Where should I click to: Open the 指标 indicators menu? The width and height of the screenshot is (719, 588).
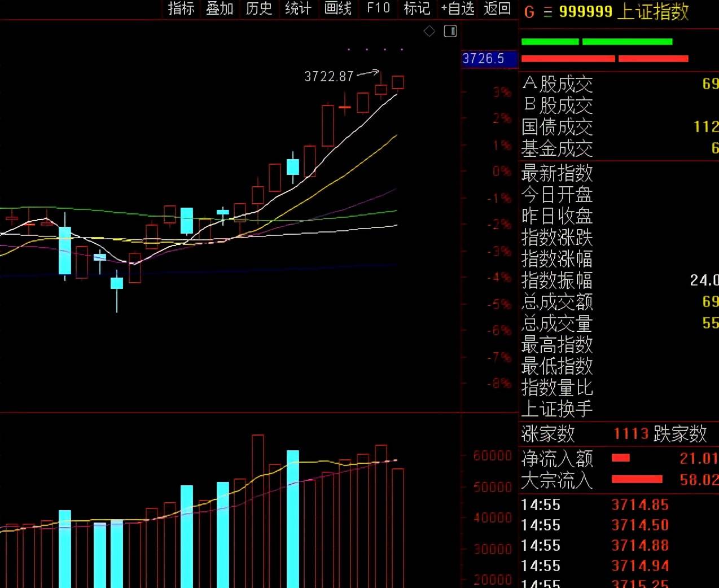pyautogui.click(x=181, y=8)
